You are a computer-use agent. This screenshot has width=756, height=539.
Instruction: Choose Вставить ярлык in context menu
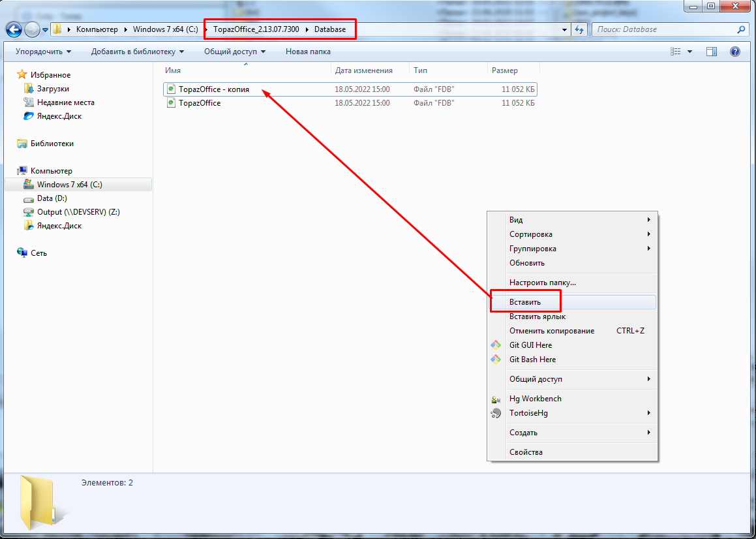click(572, 316)
